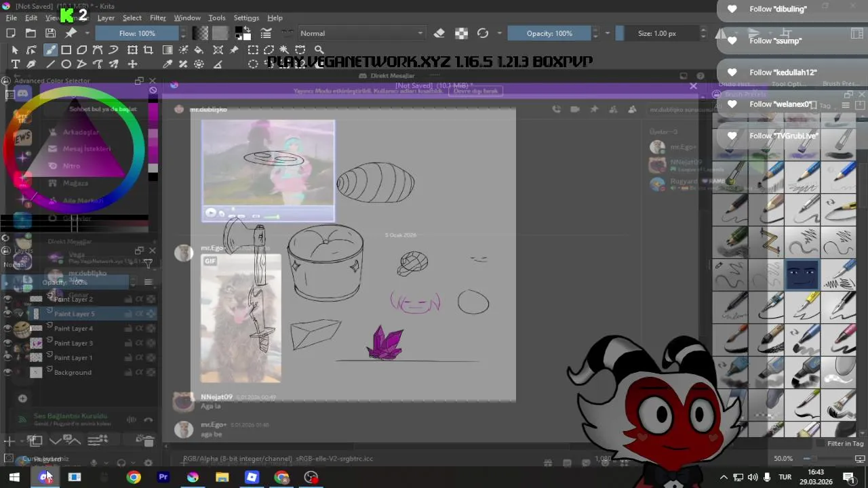Click the Open file folder icon
This screenshot has width=868, height=488.
pyautogui.click(x=31, y=33)
